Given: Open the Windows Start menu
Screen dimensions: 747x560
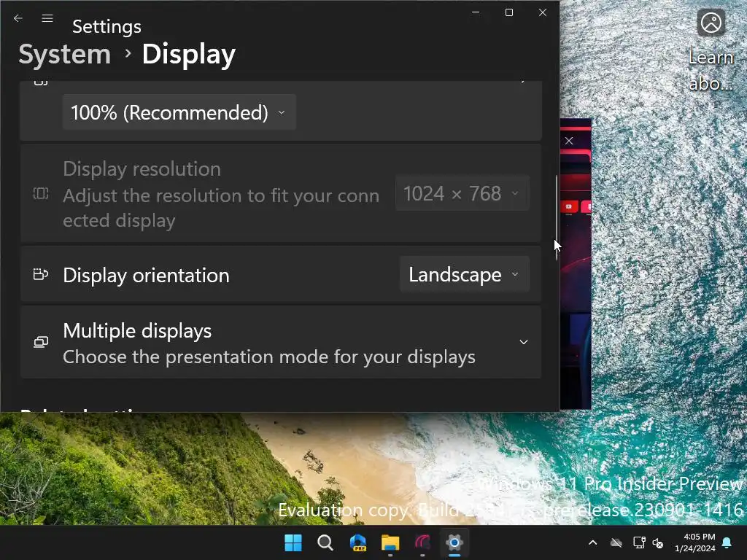Looking at the screenshot, I should coord(293,542).
